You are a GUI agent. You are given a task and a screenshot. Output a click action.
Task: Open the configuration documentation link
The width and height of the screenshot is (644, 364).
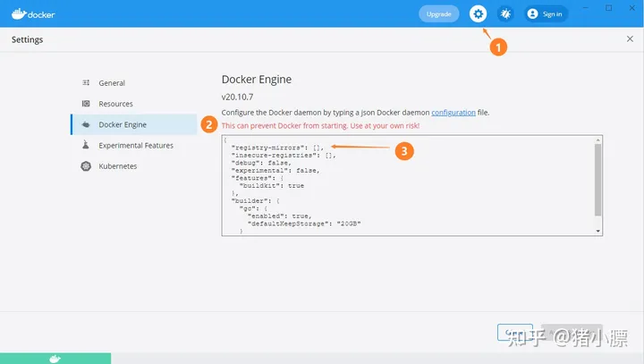(453, 113)
